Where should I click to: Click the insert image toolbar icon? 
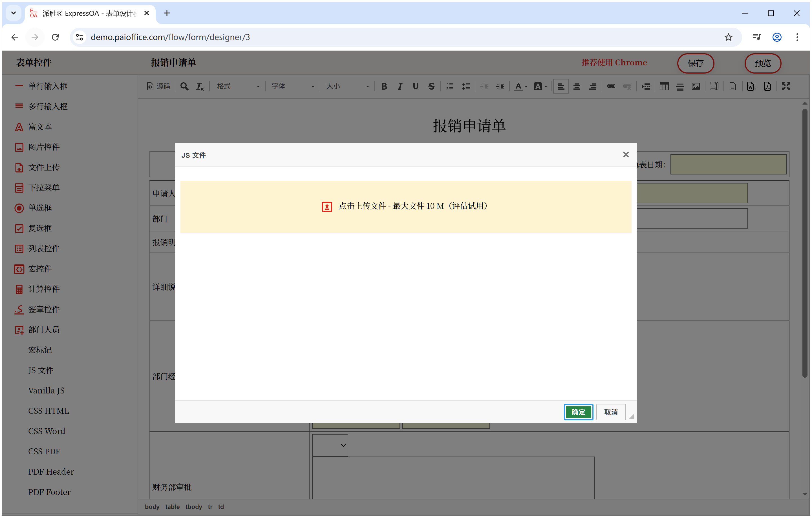click(696, 86)
